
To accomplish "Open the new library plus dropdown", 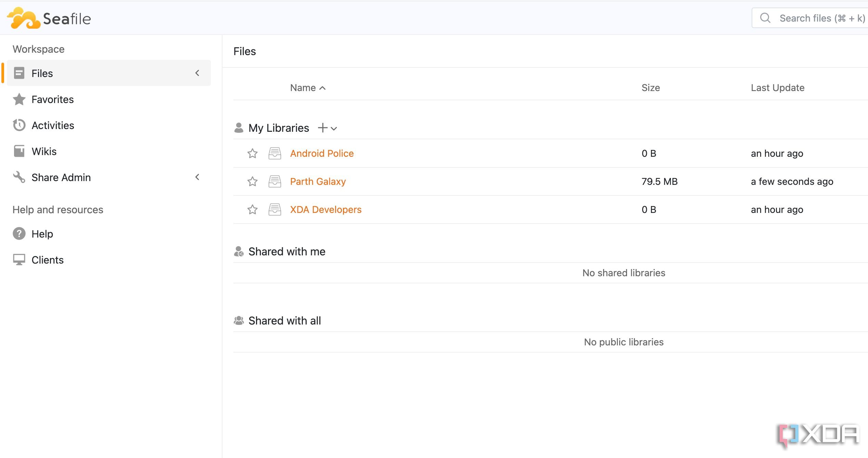I will pyautogui.click(x=328, y=128).
